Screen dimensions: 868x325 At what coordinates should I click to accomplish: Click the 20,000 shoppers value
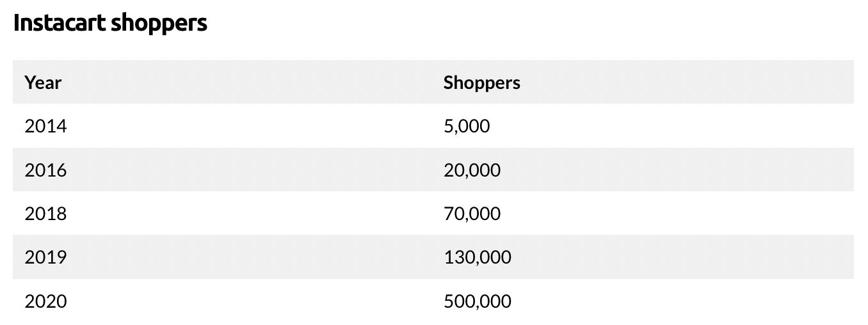(472, 170)
